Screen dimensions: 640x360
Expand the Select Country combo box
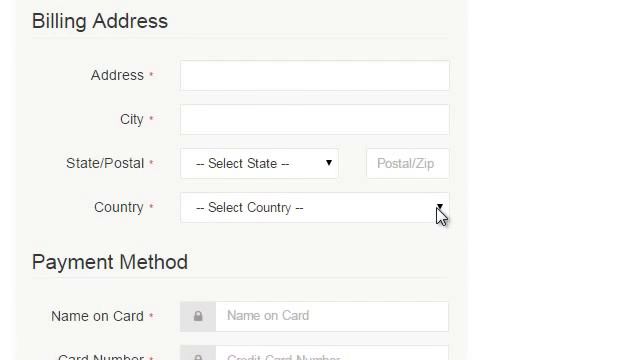click(315, 207)
